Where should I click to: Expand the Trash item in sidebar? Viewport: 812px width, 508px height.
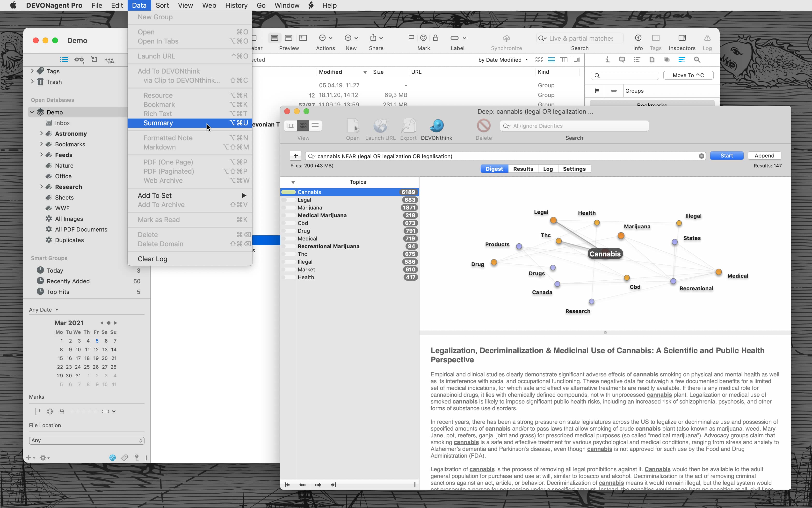click(32, 81)
